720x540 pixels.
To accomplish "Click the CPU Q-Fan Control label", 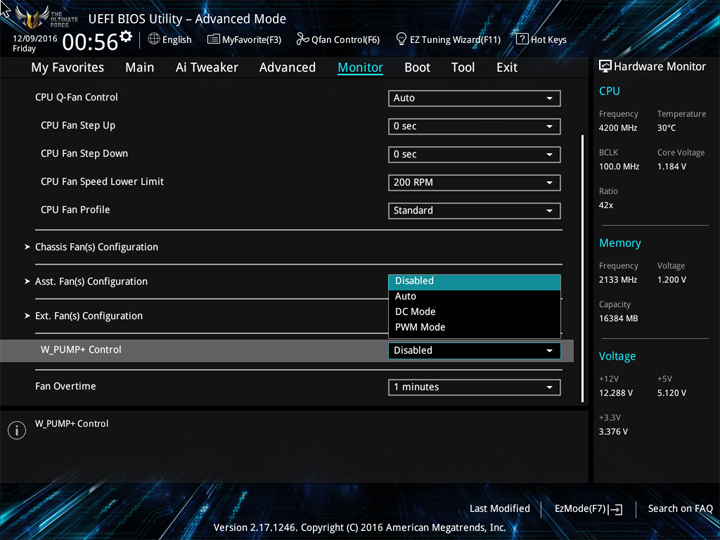I will 76,97.
